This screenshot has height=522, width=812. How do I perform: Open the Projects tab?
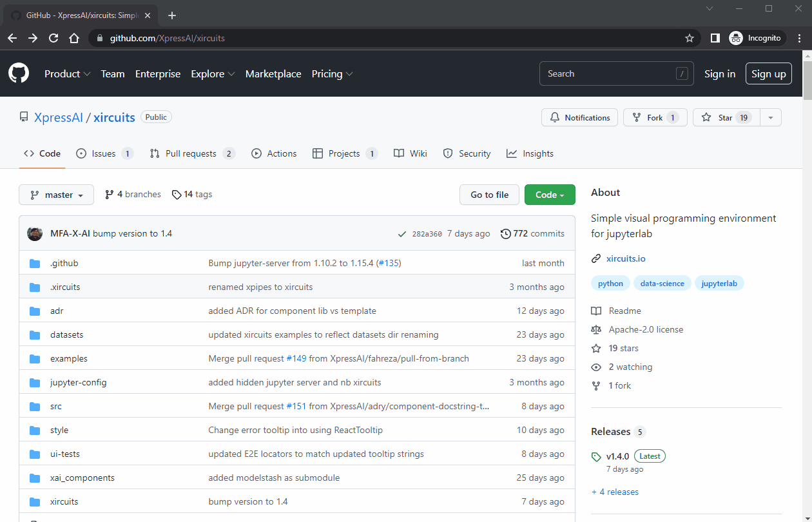(345, 153)
